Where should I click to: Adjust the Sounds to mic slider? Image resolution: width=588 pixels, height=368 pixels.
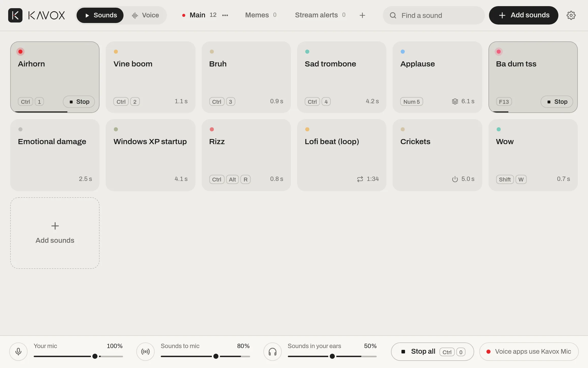point(205,356)
